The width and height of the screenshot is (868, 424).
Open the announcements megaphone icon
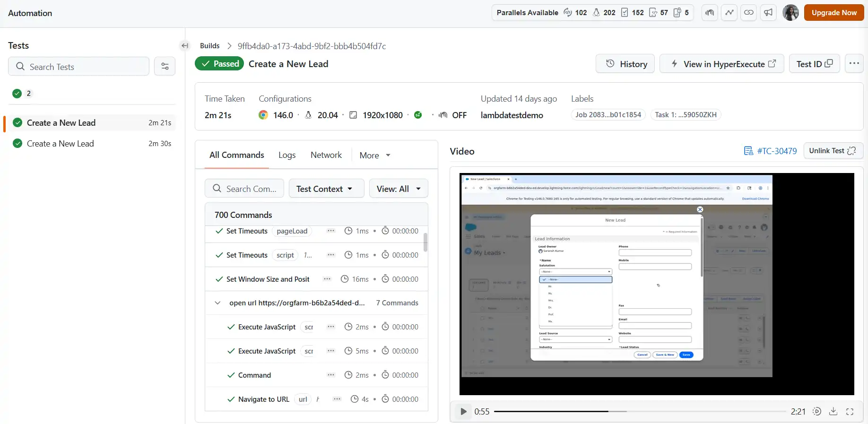click(769, 13)
